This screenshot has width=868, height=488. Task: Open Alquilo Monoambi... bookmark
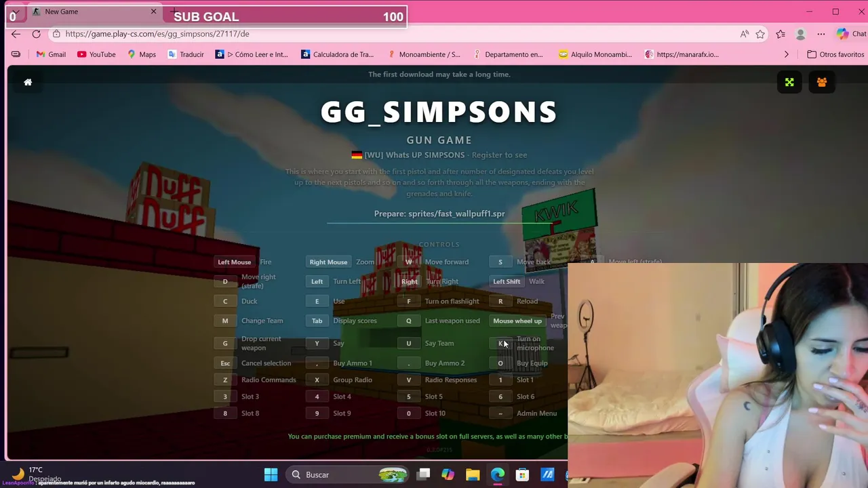coord(595,54)
